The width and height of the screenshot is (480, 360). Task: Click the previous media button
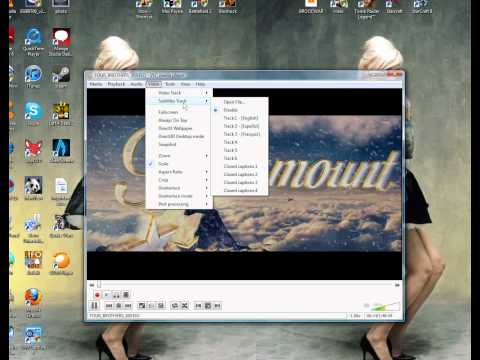[109, 306]
